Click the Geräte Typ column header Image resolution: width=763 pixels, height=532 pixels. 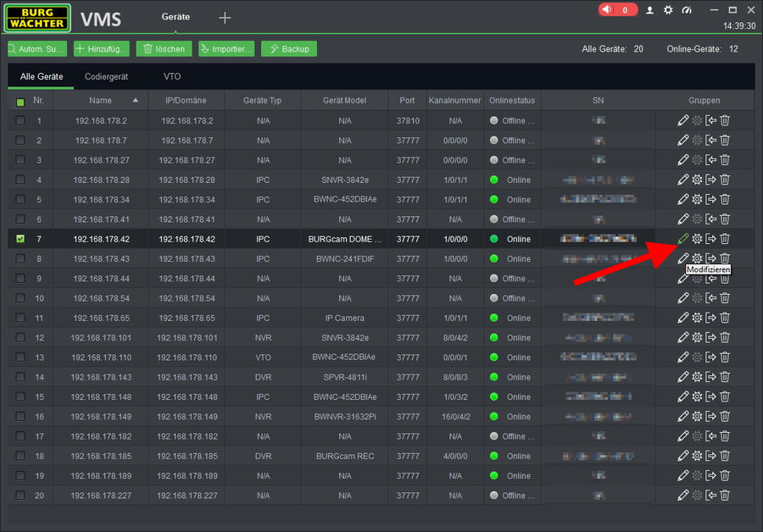point(262,101)
